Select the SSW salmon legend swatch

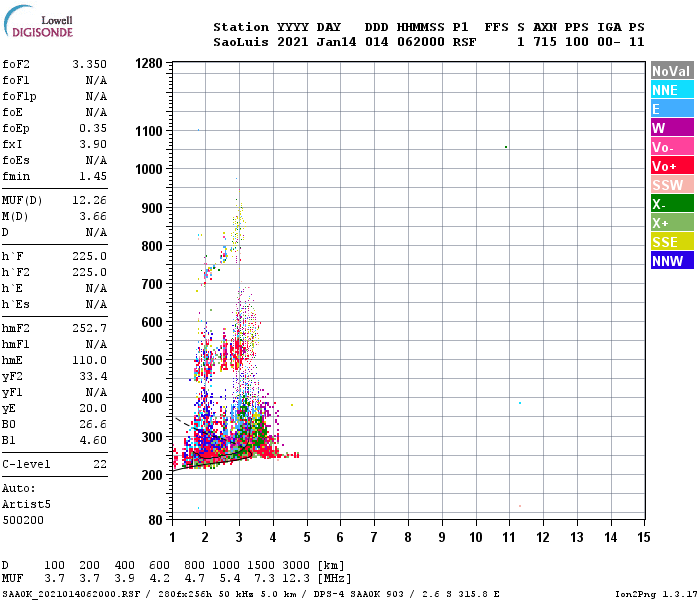coord(672,185)
